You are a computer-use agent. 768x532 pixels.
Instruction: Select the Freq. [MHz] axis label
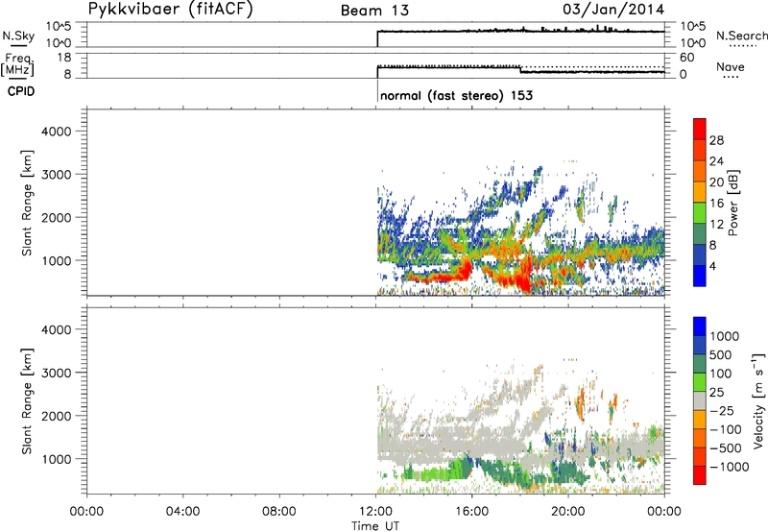[x=18, y=64]
